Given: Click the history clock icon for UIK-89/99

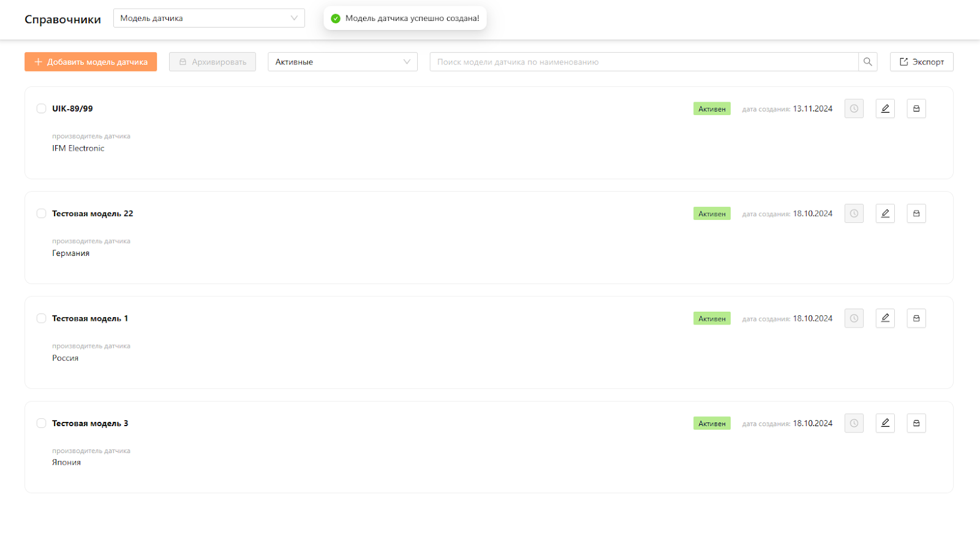Looking at the screenshot, I should tap(854, 108).
